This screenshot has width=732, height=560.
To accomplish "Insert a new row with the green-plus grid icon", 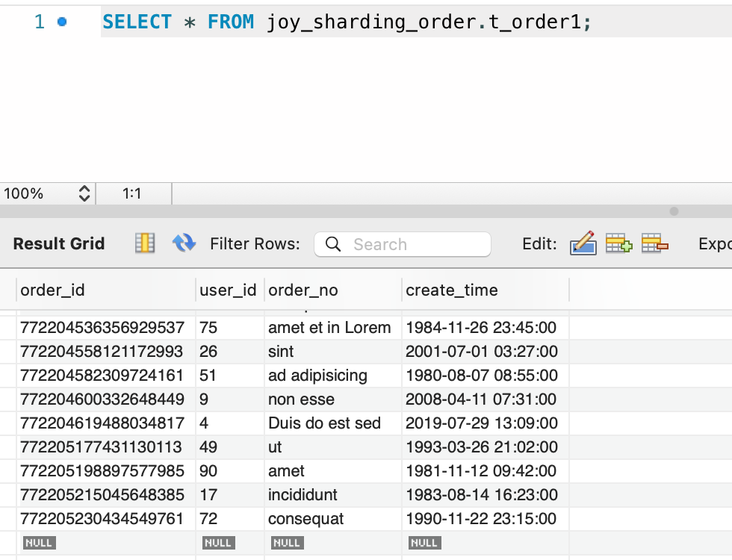I will click(x=618, y=243).
